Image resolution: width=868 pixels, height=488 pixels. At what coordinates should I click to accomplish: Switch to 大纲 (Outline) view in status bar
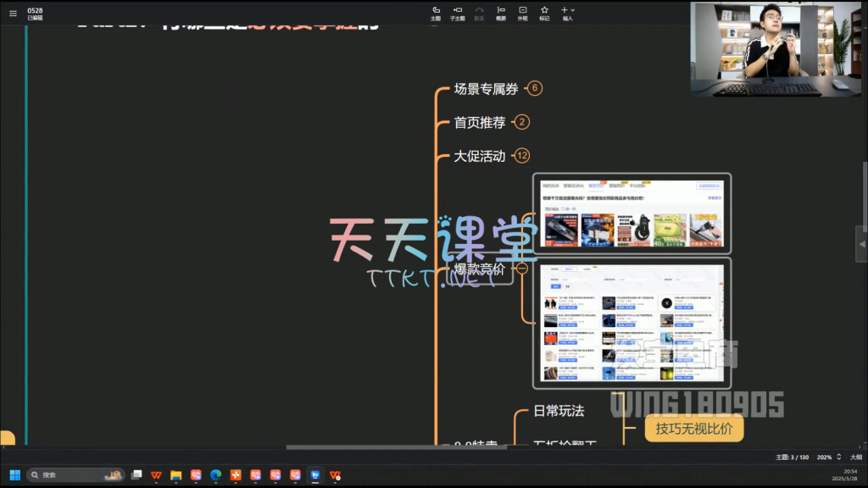coord(856,457)
